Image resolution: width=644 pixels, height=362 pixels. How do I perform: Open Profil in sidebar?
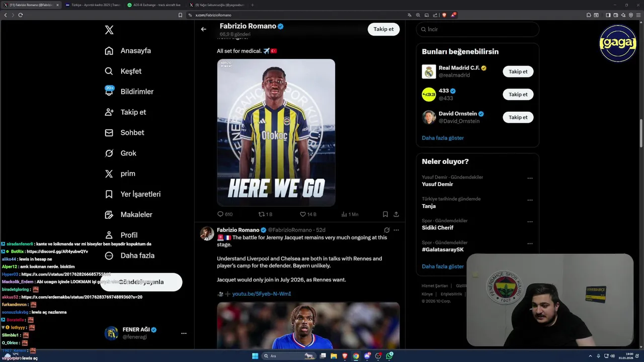[x=109, y=235]
